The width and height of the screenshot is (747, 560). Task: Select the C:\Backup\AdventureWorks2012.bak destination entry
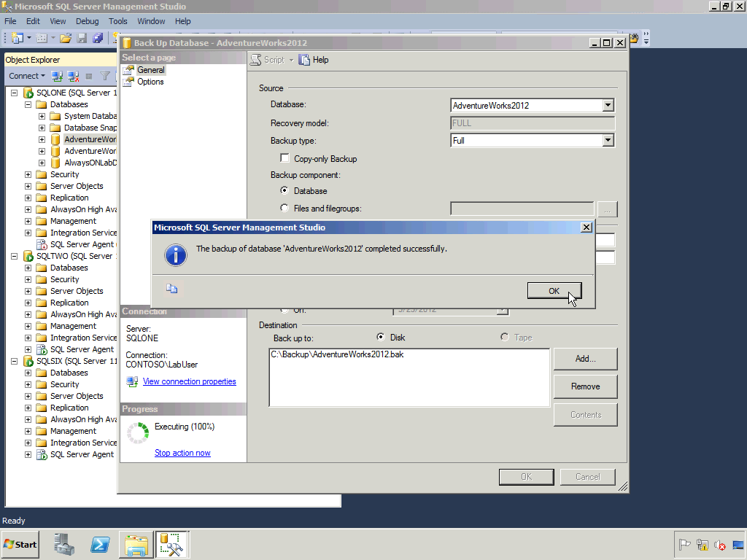(x=337, y=354)
